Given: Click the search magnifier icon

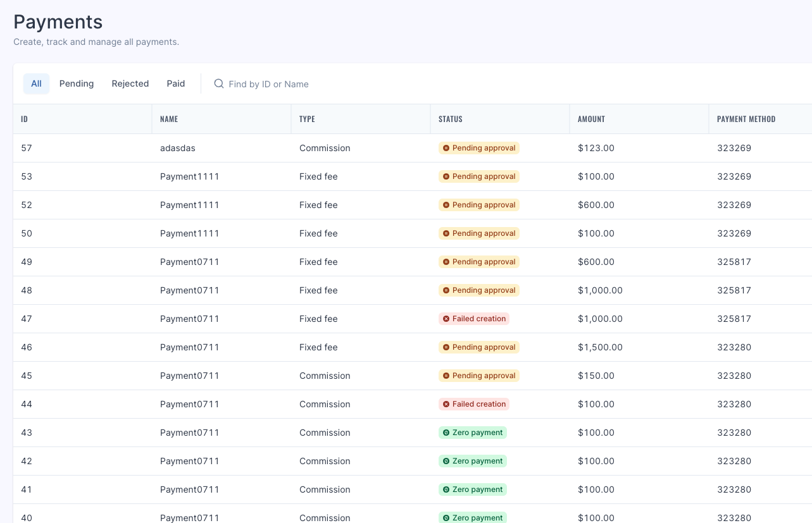Looking at the screenshot, I should (x=219, y=83).
